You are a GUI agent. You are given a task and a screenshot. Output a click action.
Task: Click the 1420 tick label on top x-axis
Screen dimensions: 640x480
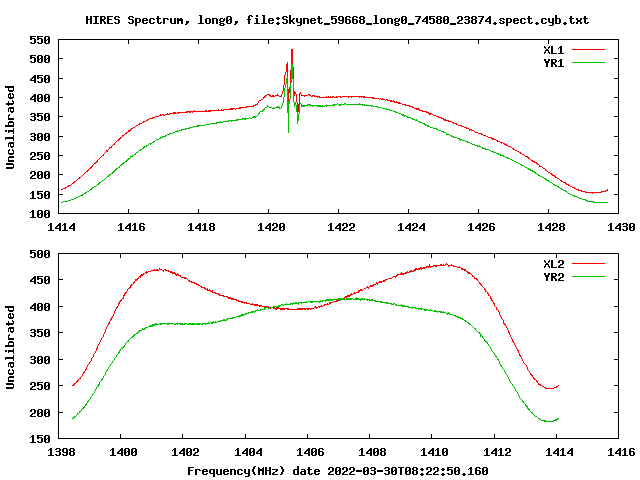271,227
